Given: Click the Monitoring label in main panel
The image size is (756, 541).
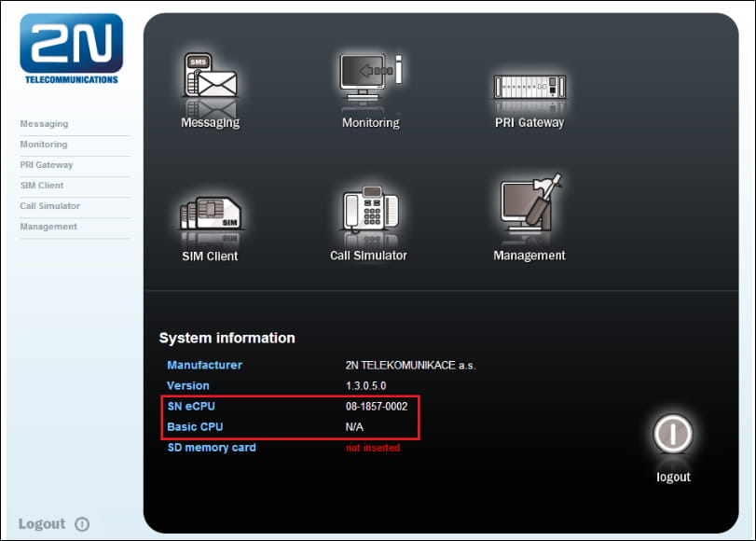Looking at the screenshot, I should [371, 122].
